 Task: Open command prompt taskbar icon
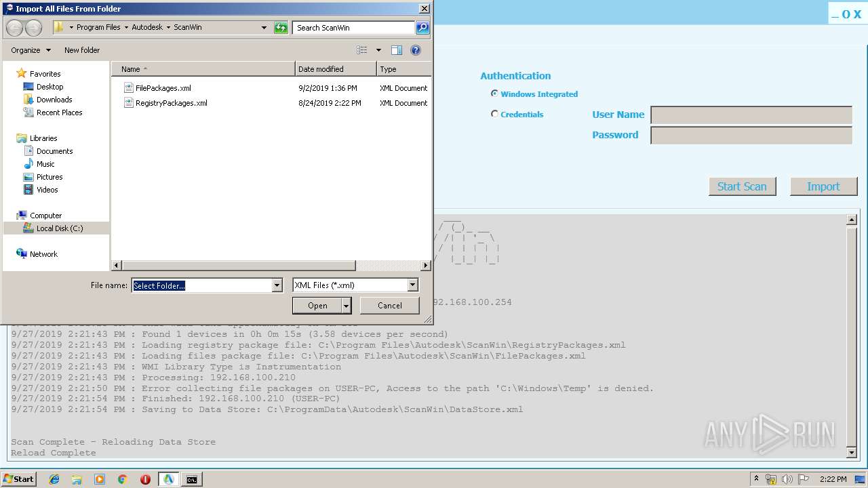pos(192,479)
